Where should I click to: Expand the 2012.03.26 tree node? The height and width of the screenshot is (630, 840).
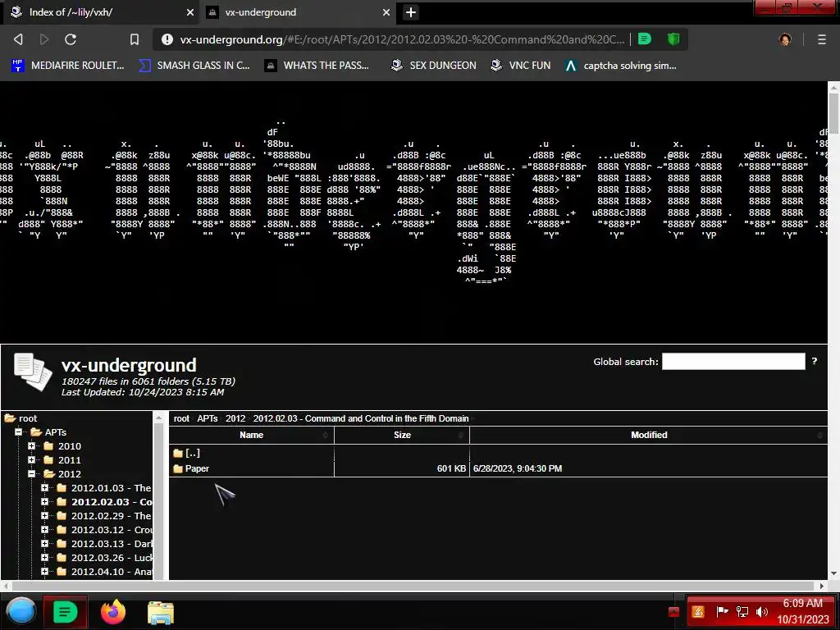(x=44, y=557)
